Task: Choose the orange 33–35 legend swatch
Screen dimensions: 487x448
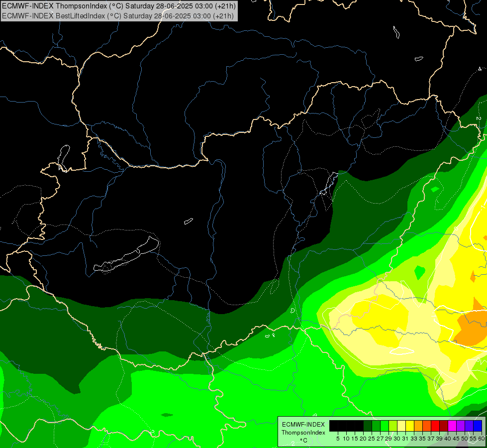Action: click(x=418, y=426)
